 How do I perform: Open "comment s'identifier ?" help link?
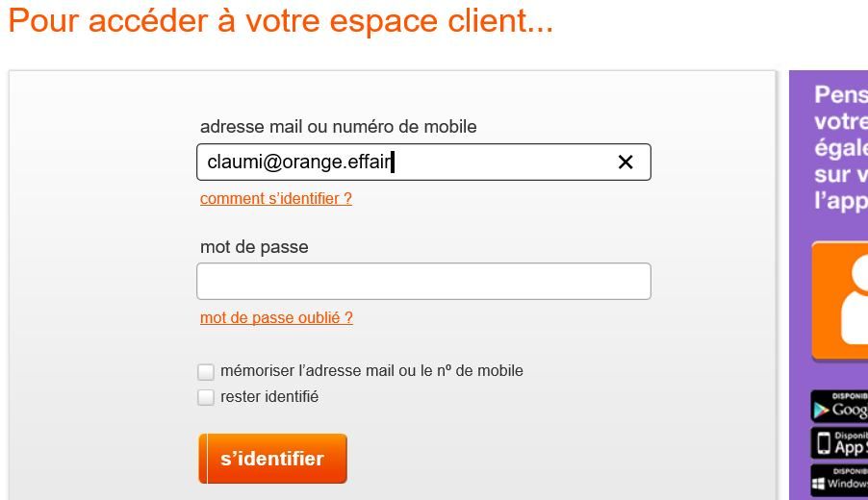tap(276, 199)
